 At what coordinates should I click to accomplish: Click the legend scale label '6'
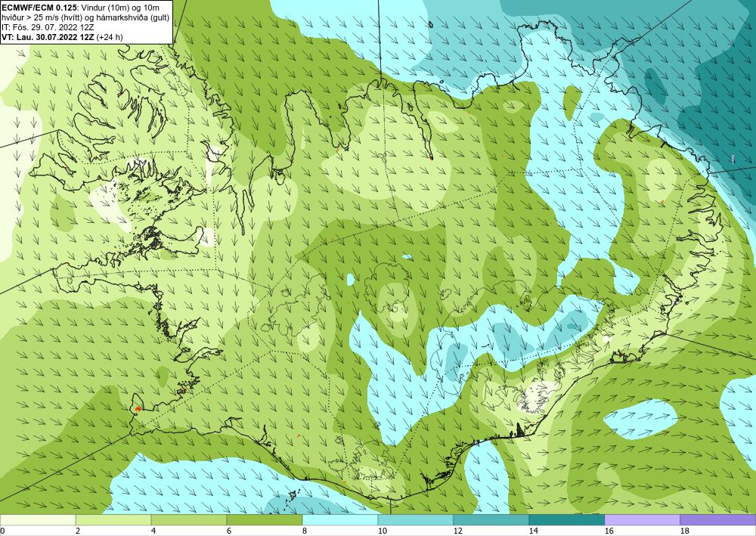229,531
